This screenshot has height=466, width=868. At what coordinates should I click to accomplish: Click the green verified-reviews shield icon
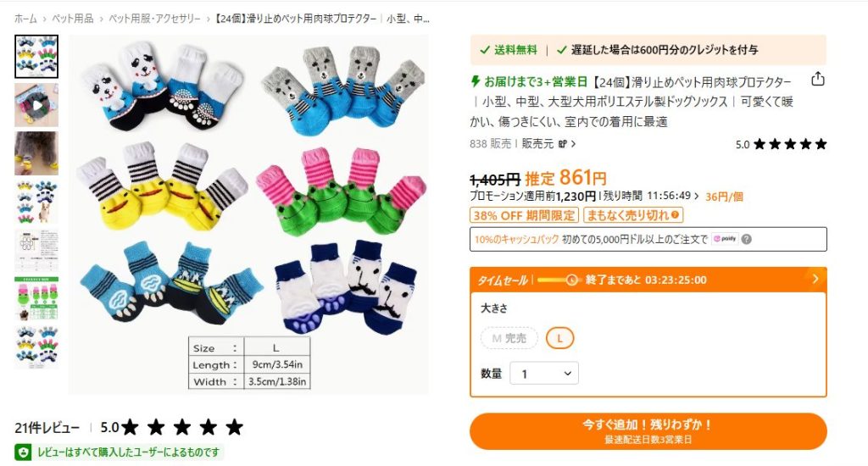(x=23, y=452)
